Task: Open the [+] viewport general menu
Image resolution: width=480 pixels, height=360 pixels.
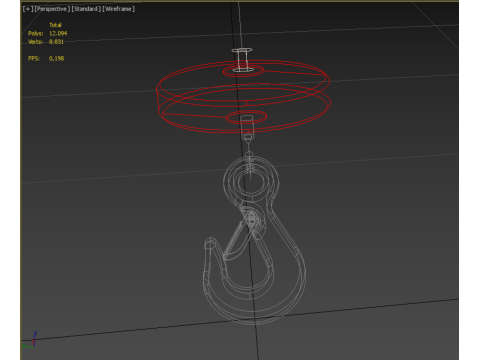Action: click(x=28, y=9)
